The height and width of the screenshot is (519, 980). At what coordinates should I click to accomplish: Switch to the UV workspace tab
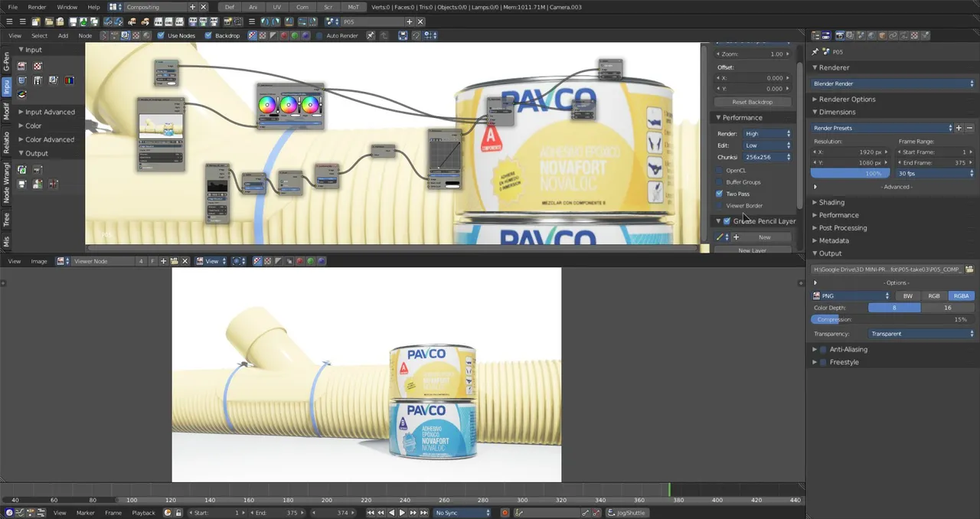[277, 7]
